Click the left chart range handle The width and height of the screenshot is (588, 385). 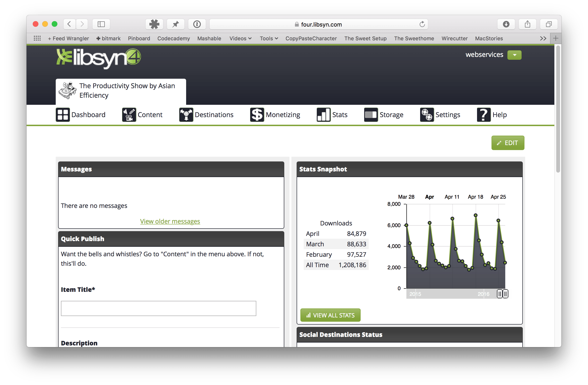[x=500, y=294]
